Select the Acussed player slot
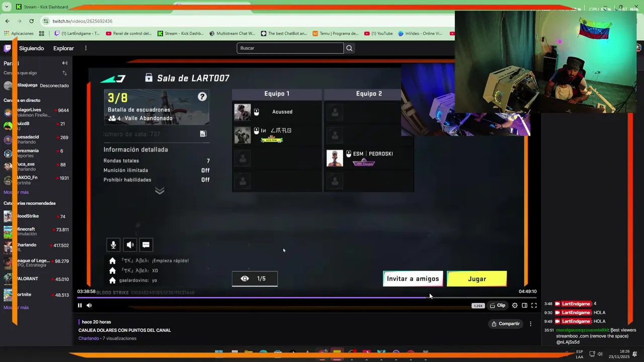Viewport: 644px width, 362px height. coord(277,112)
